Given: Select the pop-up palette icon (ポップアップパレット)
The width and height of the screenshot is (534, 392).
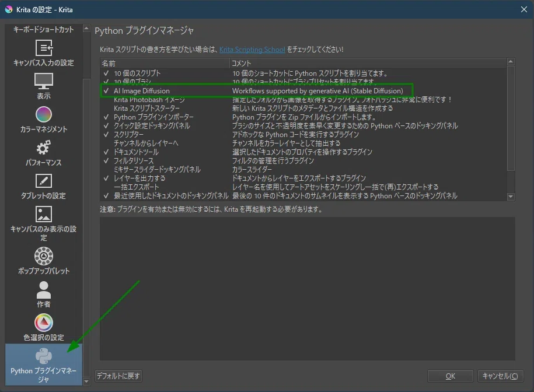Looking at the screenshot, I should click(x=44, y=256).
